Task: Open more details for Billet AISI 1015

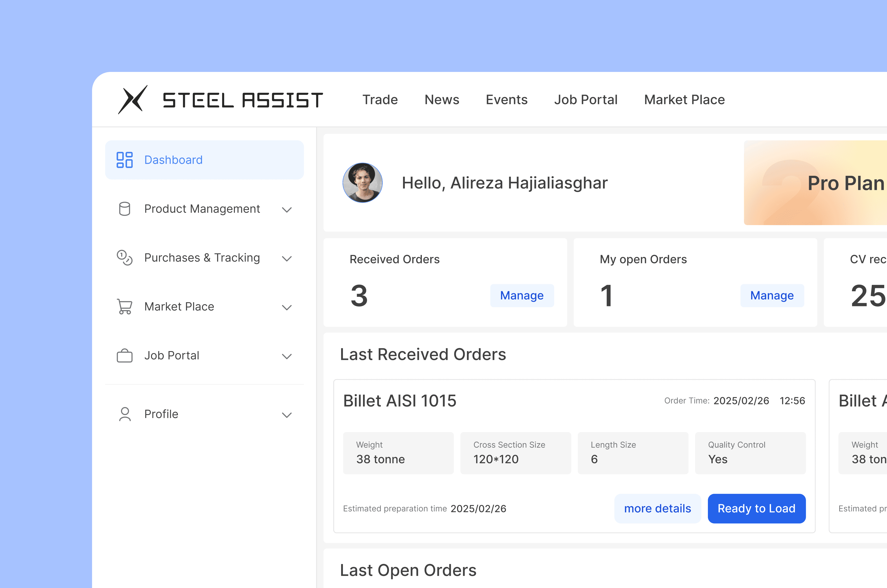Action: click(x=657, y=509)
